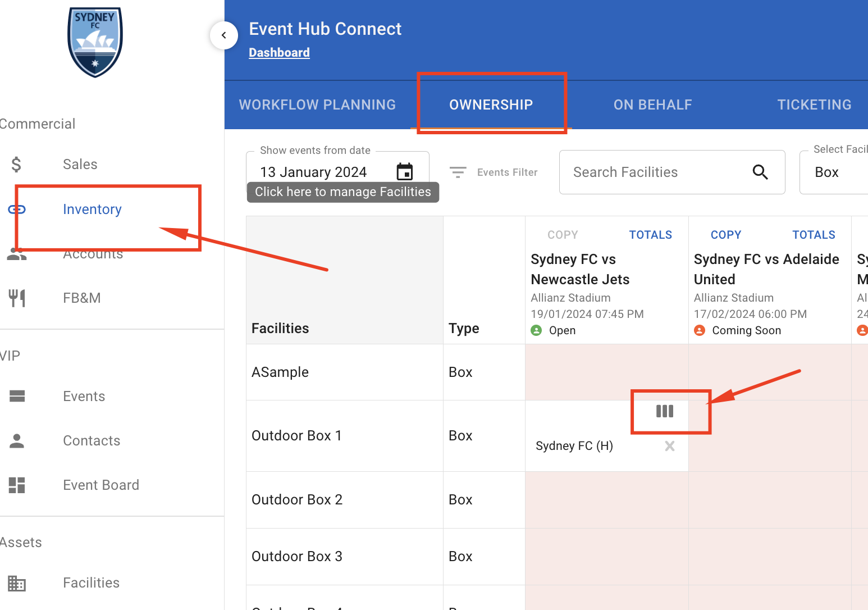Select Inventory in the sidebar
The height and width of the screenshot is (610, 868).
pyautogui.click(x=92, y=210)
